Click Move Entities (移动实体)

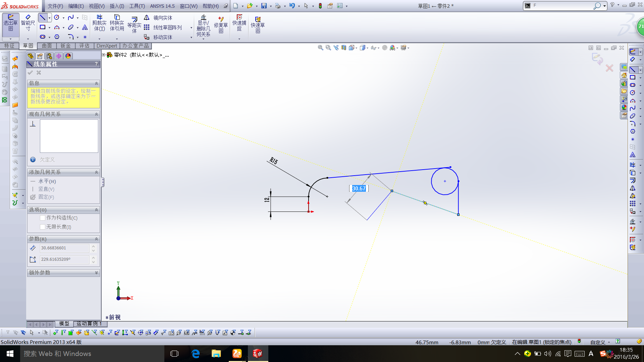click(x=158, y=37)
